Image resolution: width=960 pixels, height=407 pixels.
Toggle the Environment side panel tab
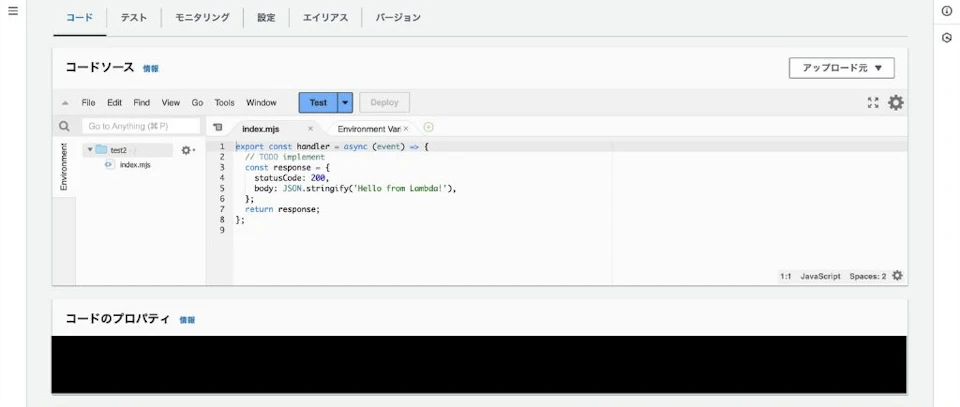[x=64, y=166]
